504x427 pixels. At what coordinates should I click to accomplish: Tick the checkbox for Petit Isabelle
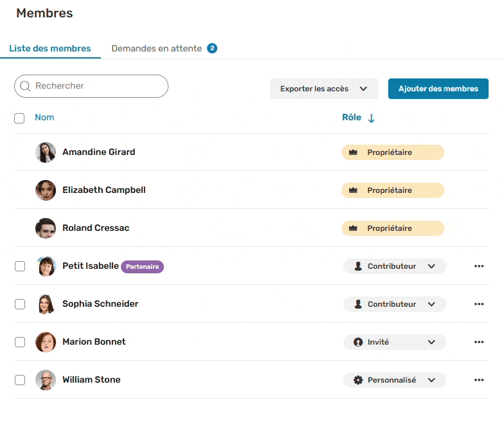click(x=20, y=266)
